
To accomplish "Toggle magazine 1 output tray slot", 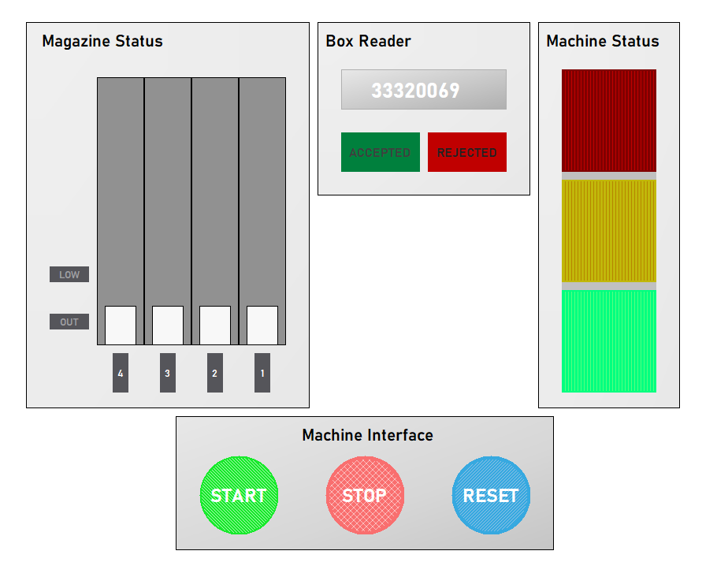I will pyautogui.click(x=261, y=323).
